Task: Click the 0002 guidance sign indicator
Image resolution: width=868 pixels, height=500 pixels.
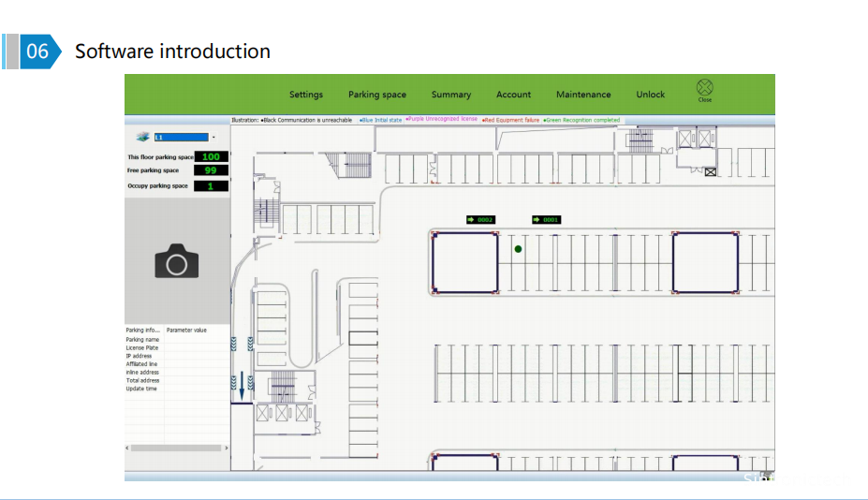Action: pyautogui.click(x=480, y=220)
